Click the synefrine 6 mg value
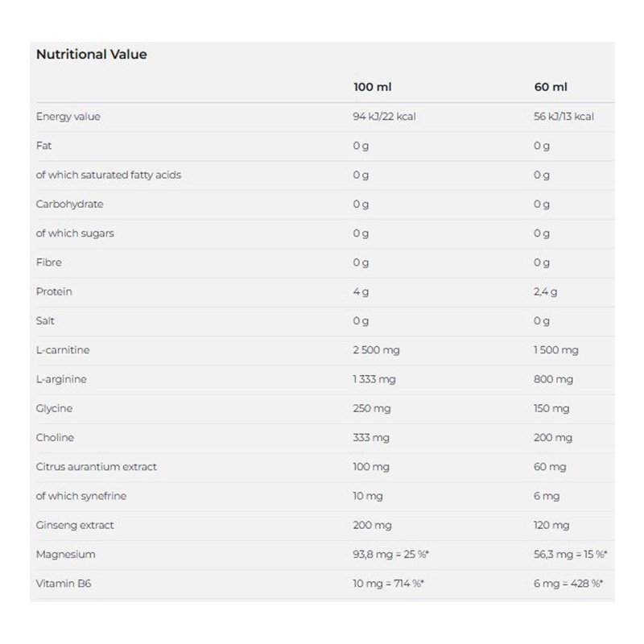644x644 pixels. pyautogui.click(x=547, y=496)
